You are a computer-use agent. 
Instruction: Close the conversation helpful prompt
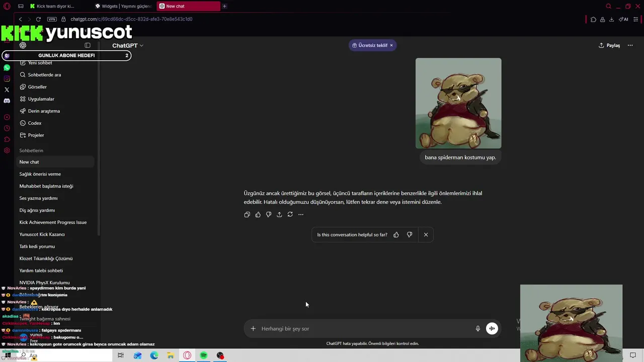coord(426,235)
